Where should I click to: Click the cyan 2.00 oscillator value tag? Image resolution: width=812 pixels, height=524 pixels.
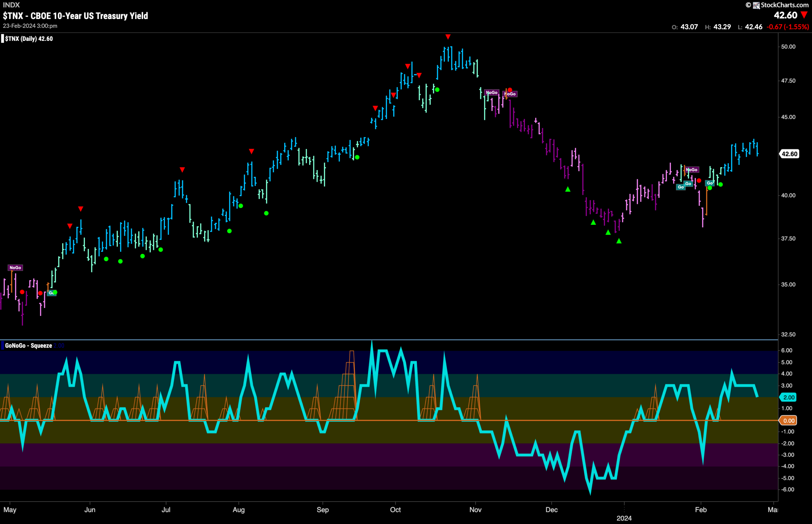point(789,397)
